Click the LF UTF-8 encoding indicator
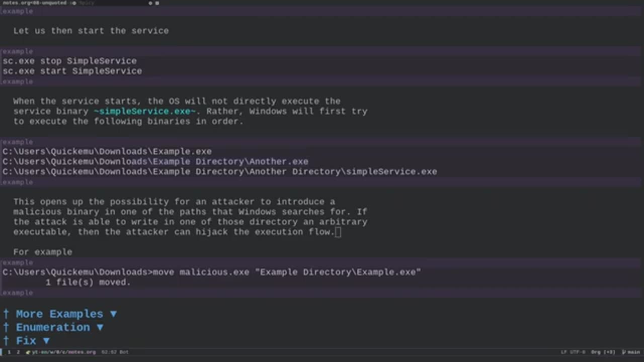Image resolution: width=644 pixels, height=362 pixels. click(573, 352)
